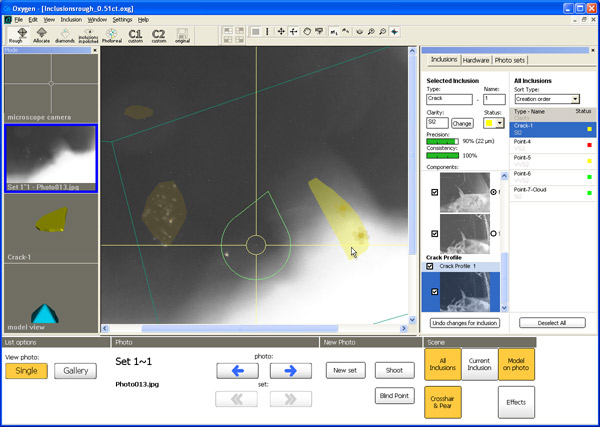Toggle the Crack Profile 1 checkbox
Screen dimensions: 600x427
click(431, 266)
